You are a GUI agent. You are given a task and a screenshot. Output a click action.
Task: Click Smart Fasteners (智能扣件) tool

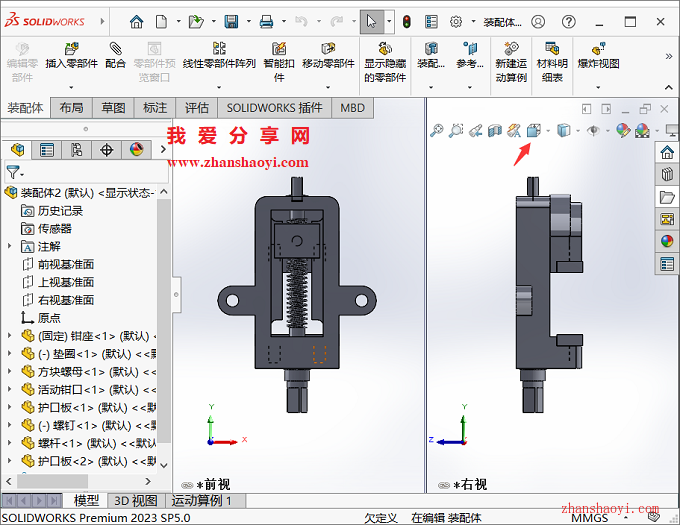(x=279, y=62)
